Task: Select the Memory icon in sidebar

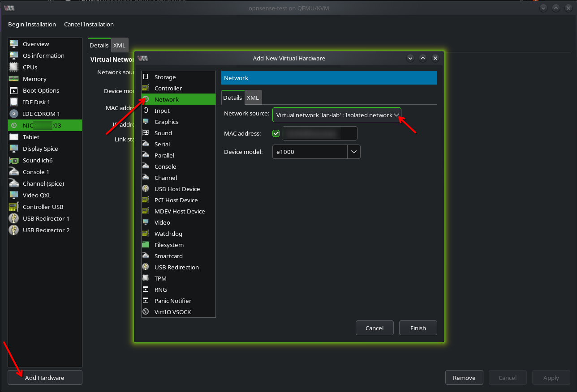Action: [14, 79]
